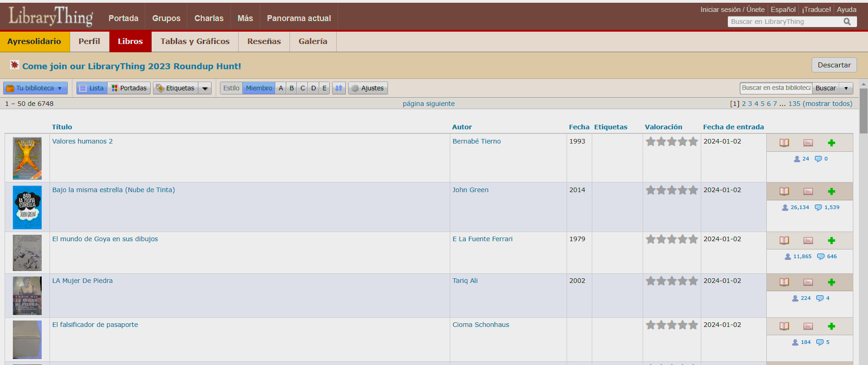This screenshot has height=365, width=868.
Task: Open the Tu biblioteca dropdown
Action: (x=35, y=88)
